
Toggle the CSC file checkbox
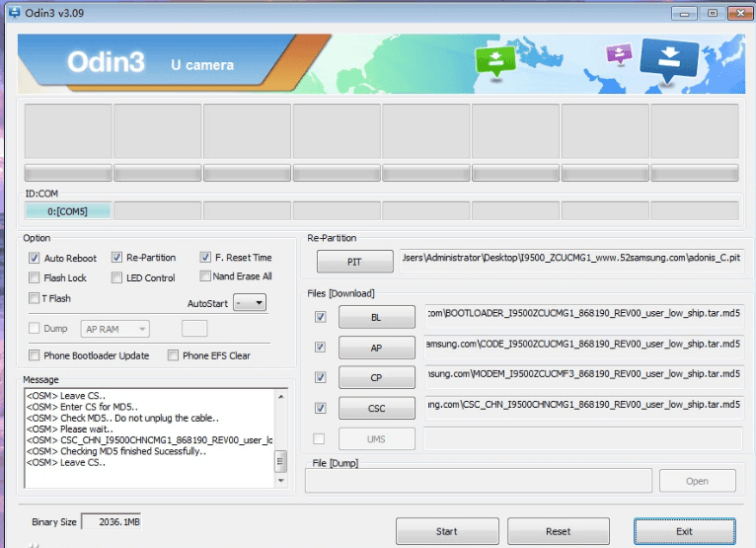[x=320, y=408]
